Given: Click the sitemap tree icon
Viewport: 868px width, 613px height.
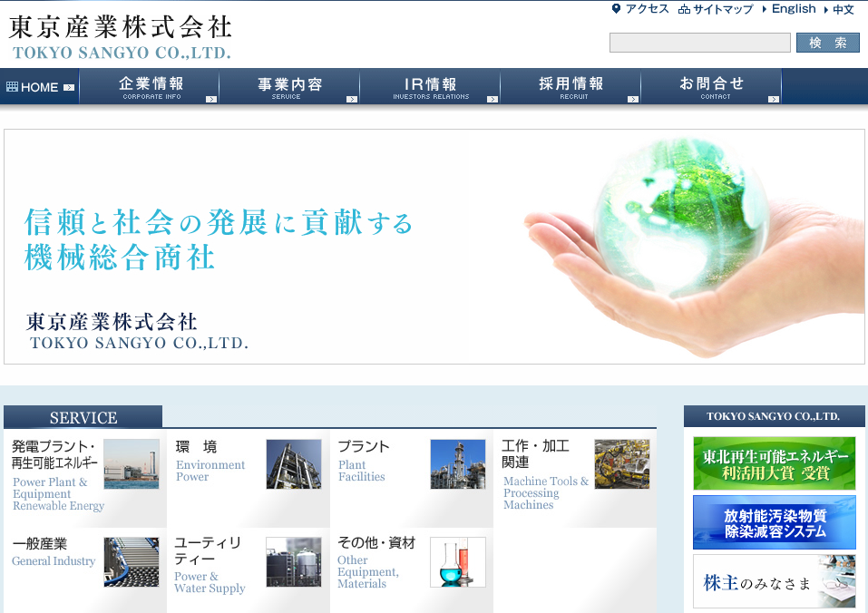Looking at the screenshot, I should point(684,9).
